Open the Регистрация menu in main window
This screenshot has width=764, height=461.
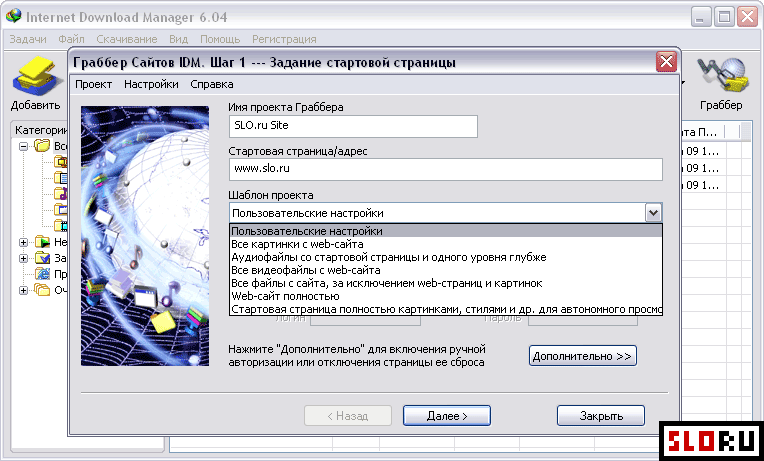coord(284,39)
